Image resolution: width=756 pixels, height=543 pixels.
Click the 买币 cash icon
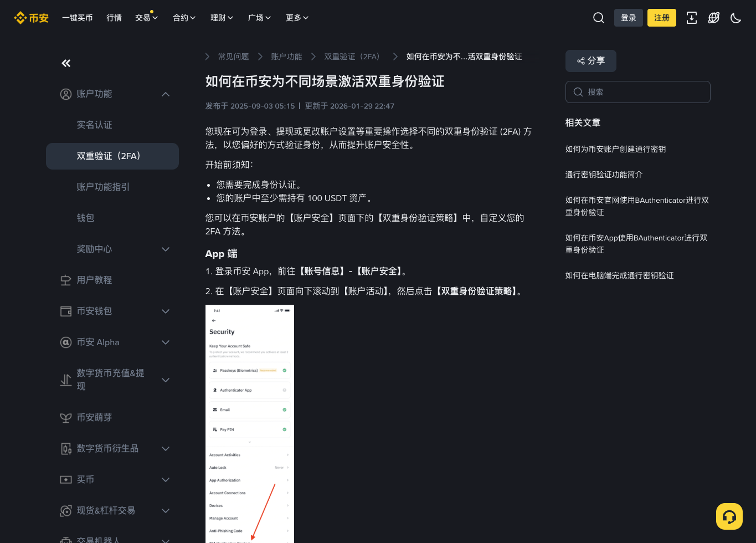click(66, 480)
